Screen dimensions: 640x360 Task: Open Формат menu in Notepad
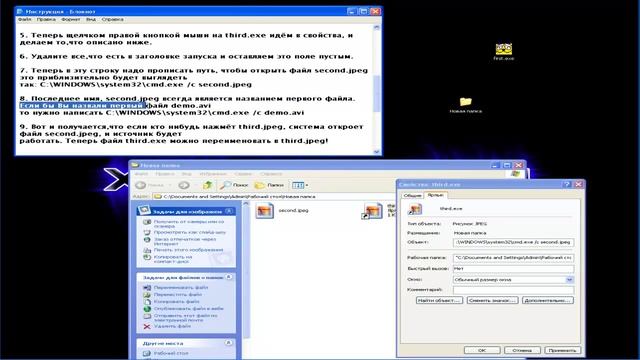71,19
